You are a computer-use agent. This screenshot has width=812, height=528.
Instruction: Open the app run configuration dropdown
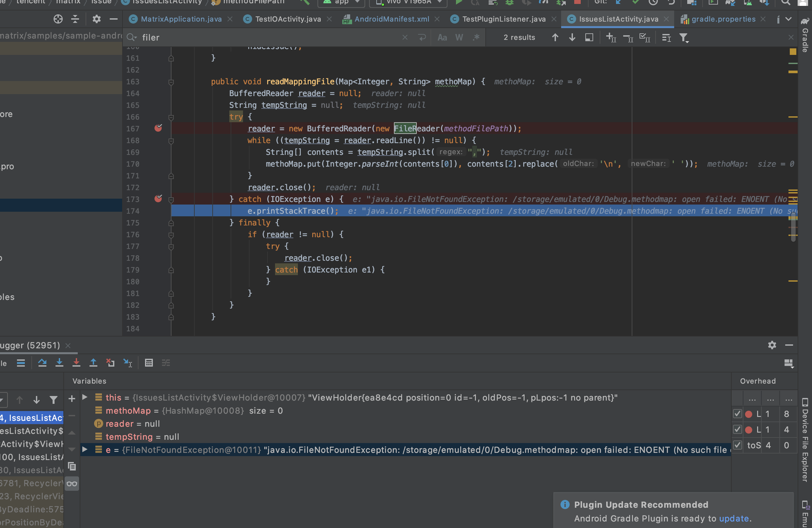[x=341, y=2]
